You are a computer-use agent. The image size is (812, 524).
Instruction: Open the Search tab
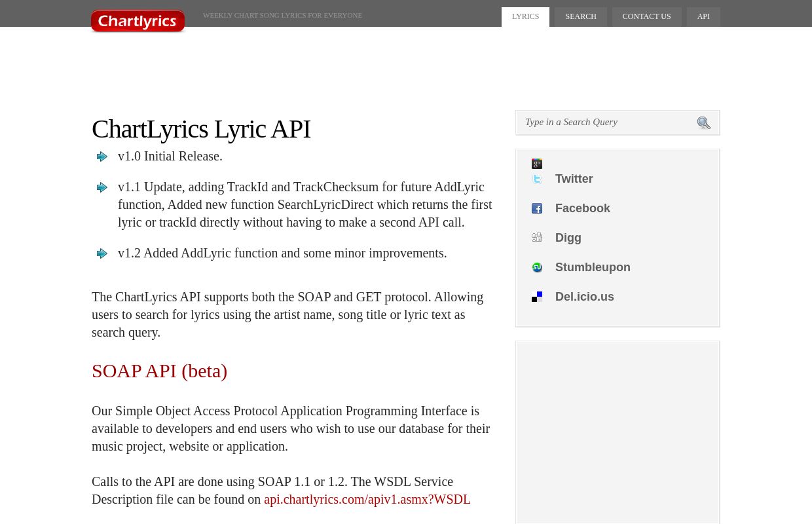pyautogui.click(x=581, y=17)
